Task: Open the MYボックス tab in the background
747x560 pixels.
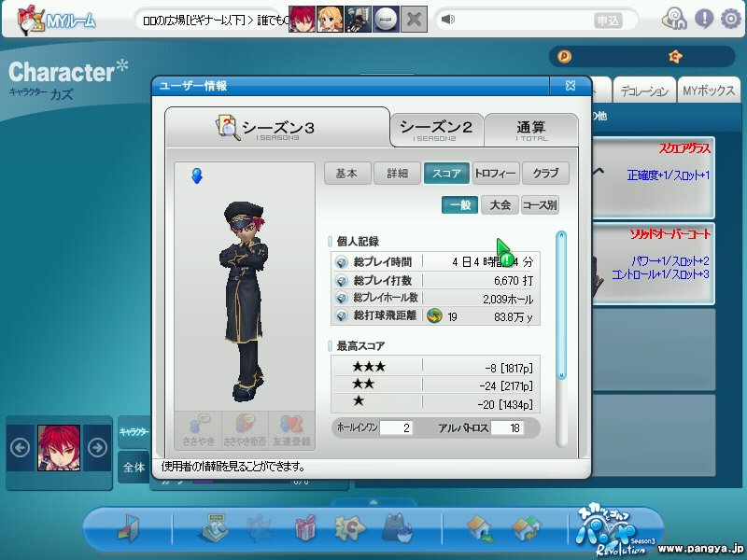Action: click(709, 91)
